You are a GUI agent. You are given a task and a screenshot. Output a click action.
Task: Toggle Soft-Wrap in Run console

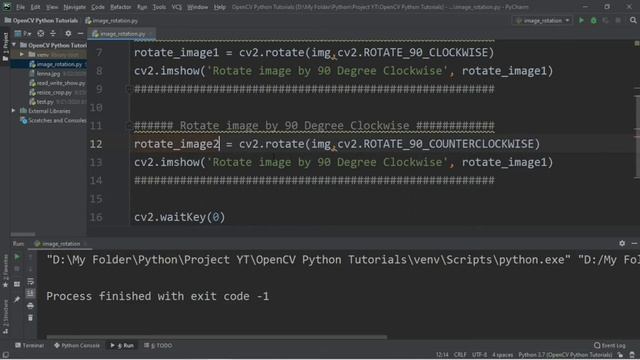[30, 281]
